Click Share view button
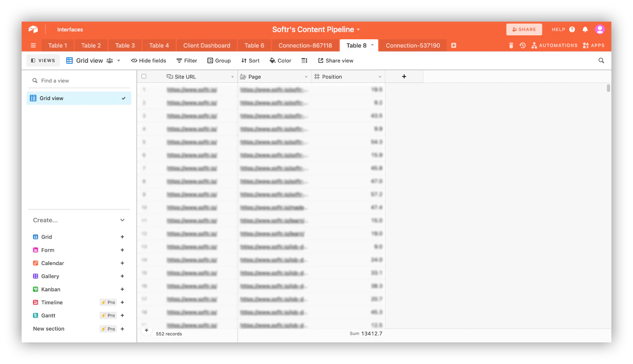633x364 pixels. 336,60
